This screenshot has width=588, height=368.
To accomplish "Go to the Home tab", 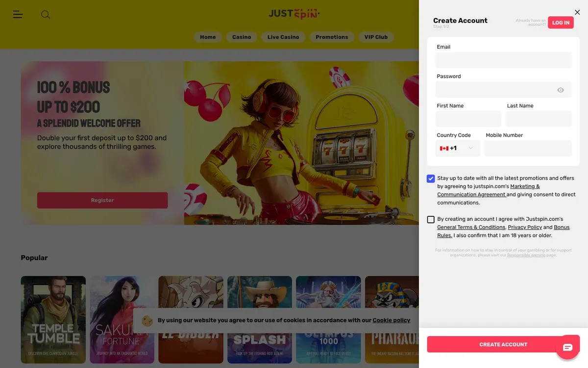I will [208, 37].
